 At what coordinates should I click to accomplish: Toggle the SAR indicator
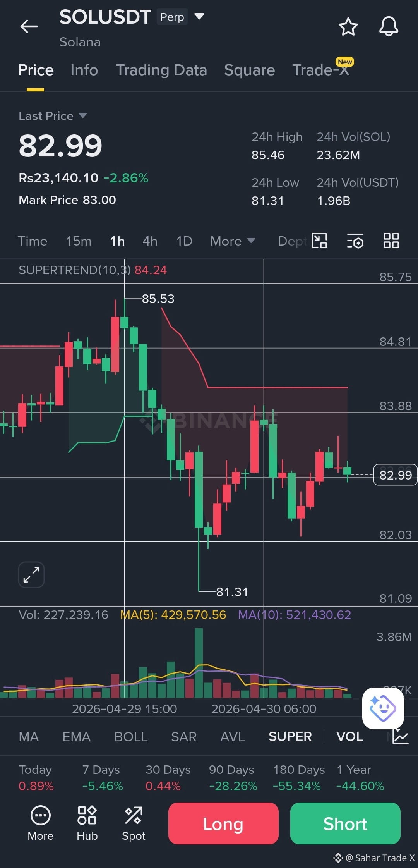(x=184, y=737)
